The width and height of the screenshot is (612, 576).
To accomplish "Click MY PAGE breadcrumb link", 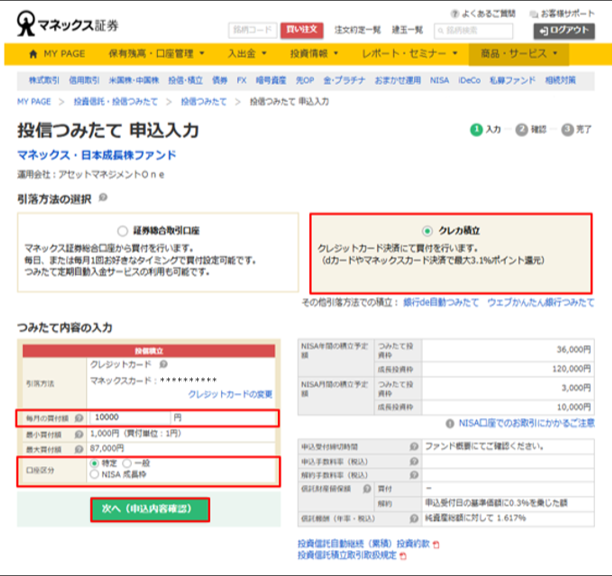I will click(x=34, y=102).
